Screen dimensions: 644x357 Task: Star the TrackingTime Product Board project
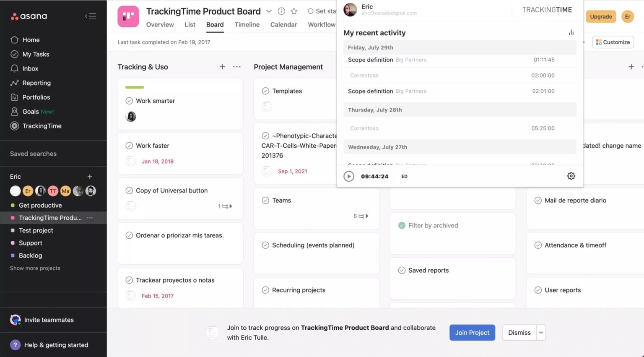(294, 11)
